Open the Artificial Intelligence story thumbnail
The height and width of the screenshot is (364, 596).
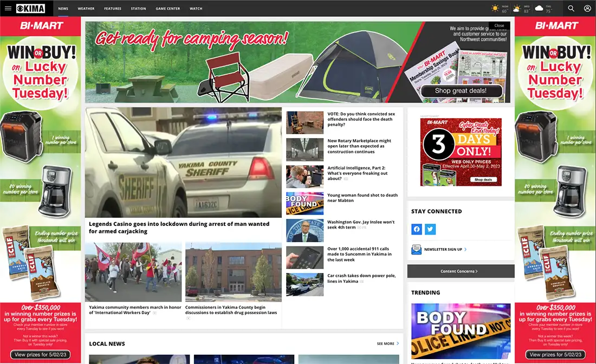tap(305, 177)
